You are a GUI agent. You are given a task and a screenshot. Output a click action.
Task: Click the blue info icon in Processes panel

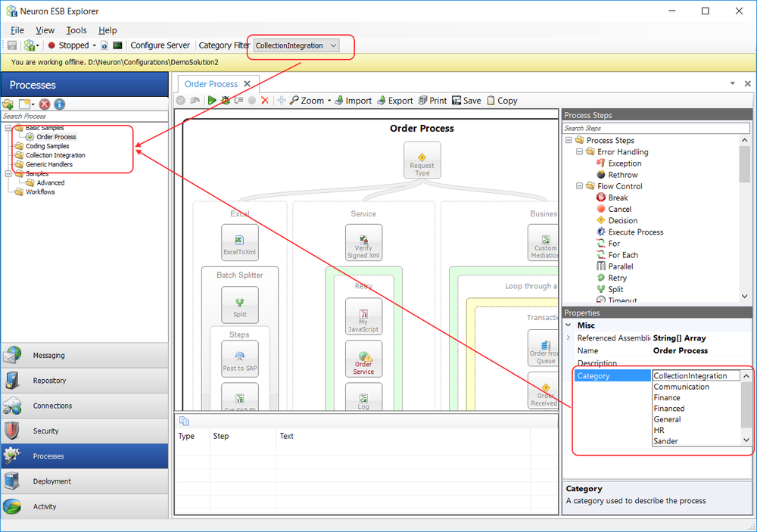[x=59, y=104]
